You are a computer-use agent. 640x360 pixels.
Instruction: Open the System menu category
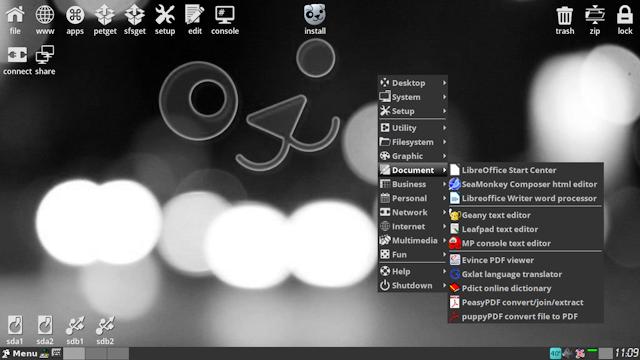(x=413, y=97)
